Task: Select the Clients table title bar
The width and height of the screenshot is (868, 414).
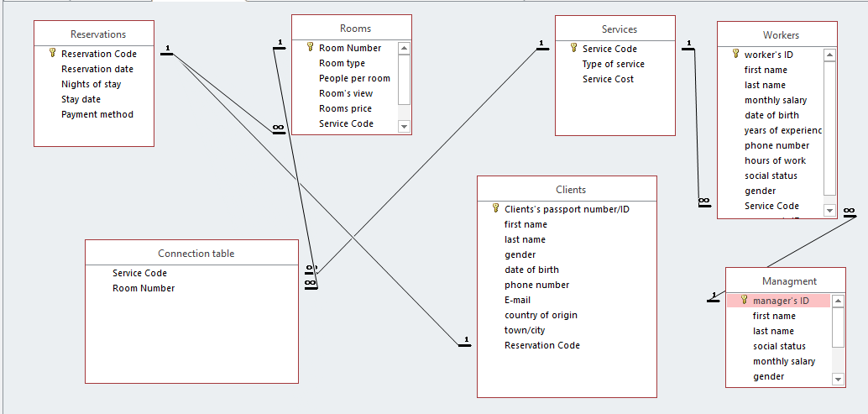Action: [x=567, y=190]
